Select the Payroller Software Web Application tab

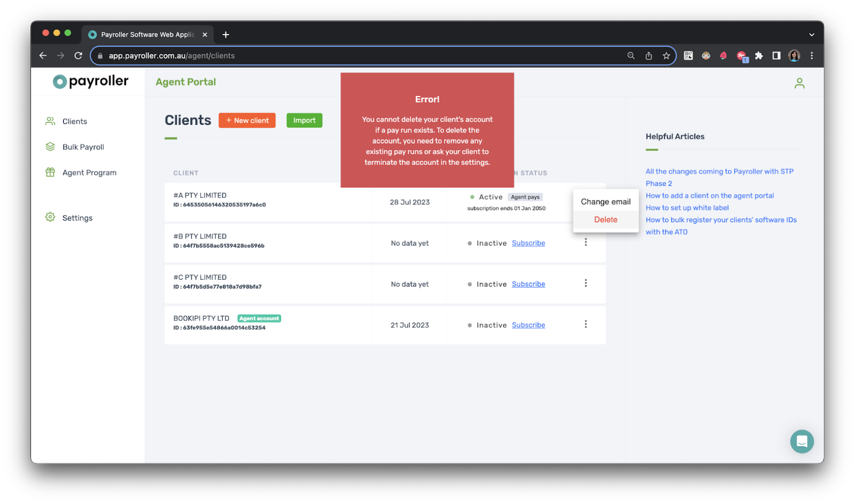coord(147,35)
